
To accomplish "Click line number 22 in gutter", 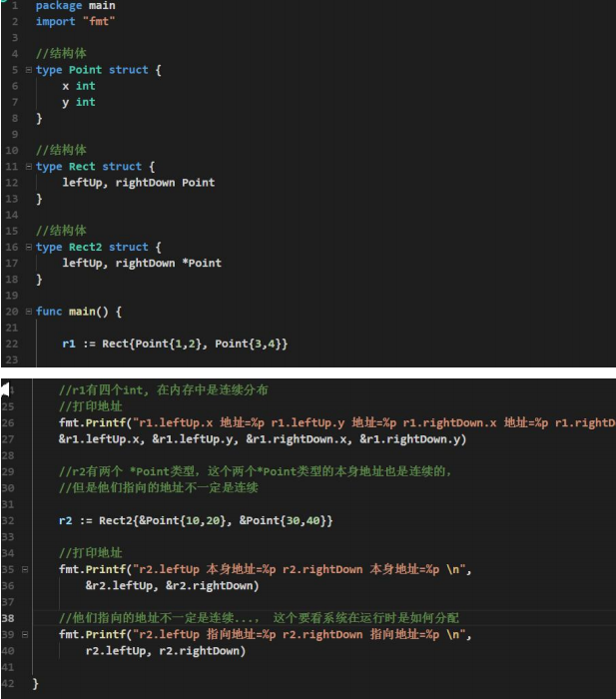I will pyautogui.click(x=12, y=344).
